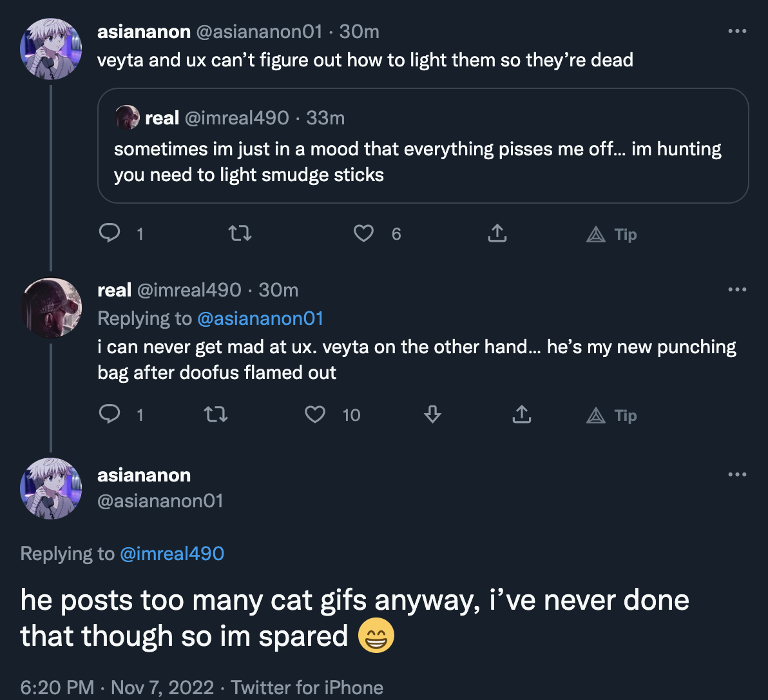Open @asiananon01 mention link in reply
This screenshot has width=768, height=700.
coord(260,318)
